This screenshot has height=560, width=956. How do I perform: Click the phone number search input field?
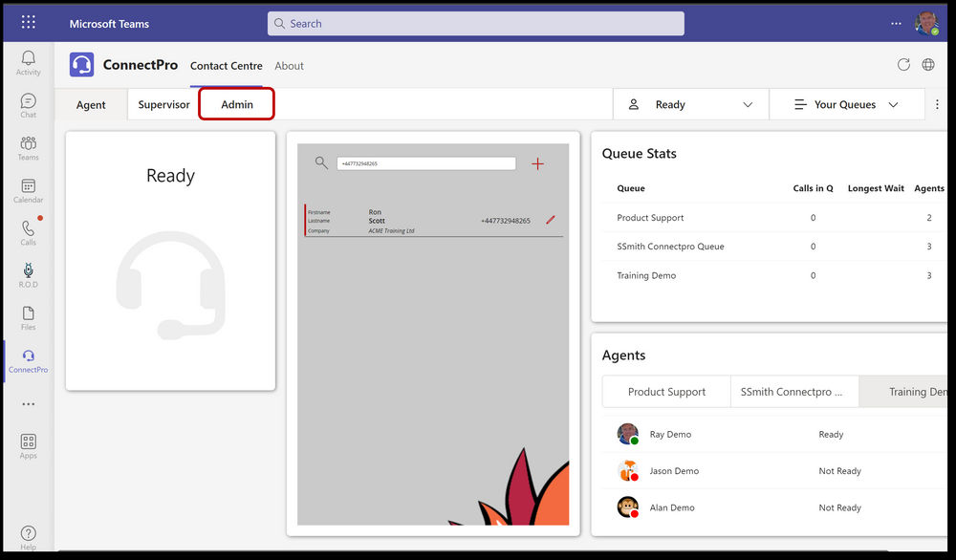425,162
